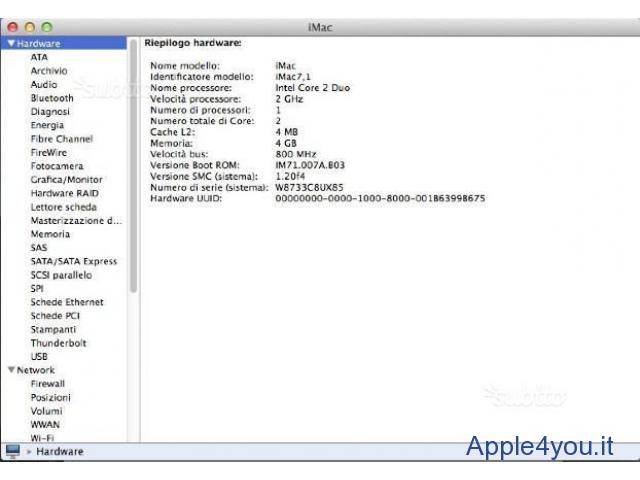Zoom the window with green button
The image size is (640, 480).
point(47,27)
